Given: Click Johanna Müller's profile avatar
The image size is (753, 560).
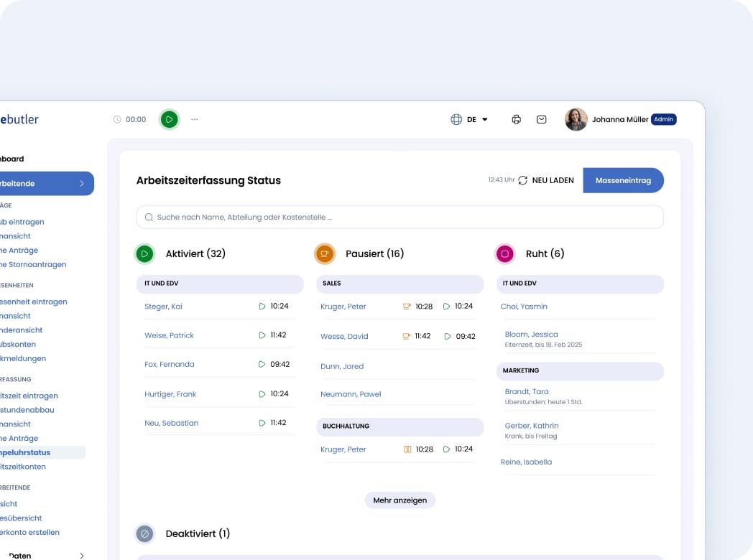Looking at the screenshot, I should 576,119.
